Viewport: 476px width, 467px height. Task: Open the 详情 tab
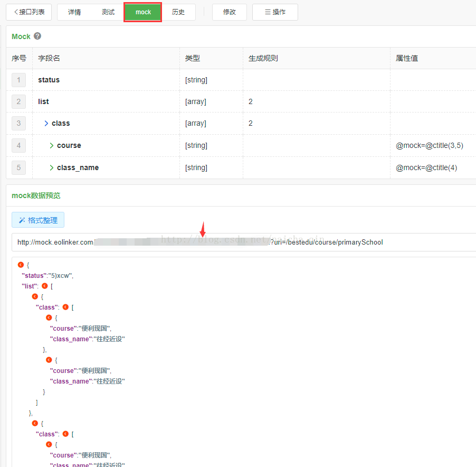[74, 12]
